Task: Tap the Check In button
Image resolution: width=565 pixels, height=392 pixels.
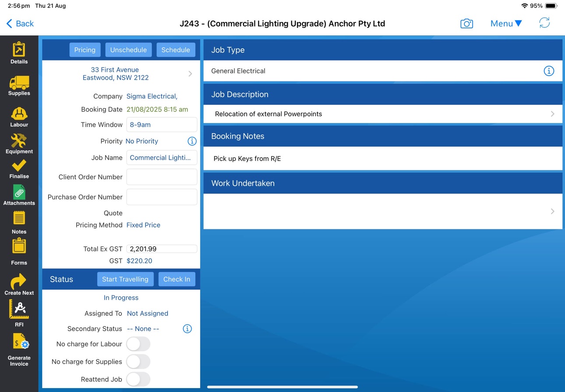Action: click(x=177, y=279)
